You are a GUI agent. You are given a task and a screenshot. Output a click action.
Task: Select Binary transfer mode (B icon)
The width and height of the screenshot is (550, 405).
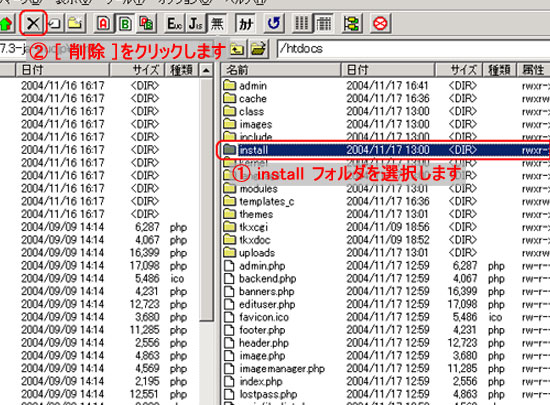pyautogui.click(x=125, y=23)
